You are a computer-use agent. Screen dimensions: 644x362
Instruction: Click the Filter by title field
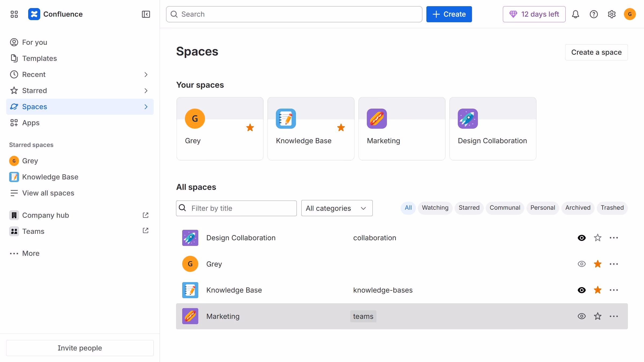[x=236, y=208]
